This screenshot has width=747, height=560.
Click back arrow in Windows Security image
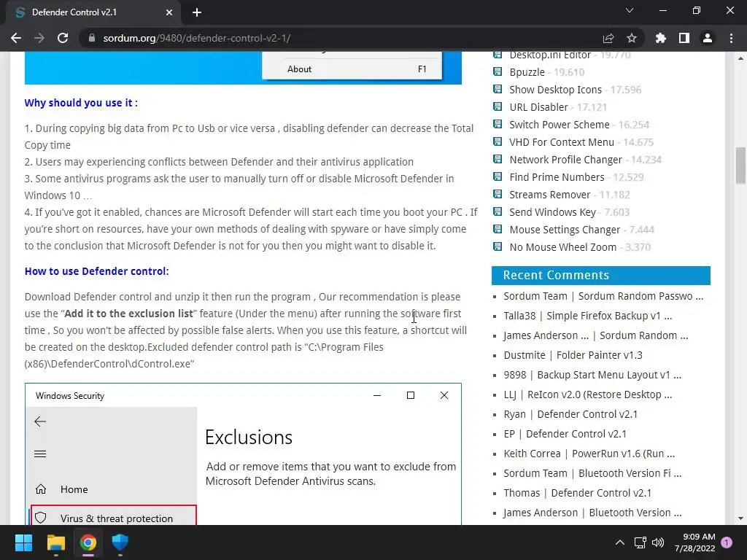tap(40, 421)
